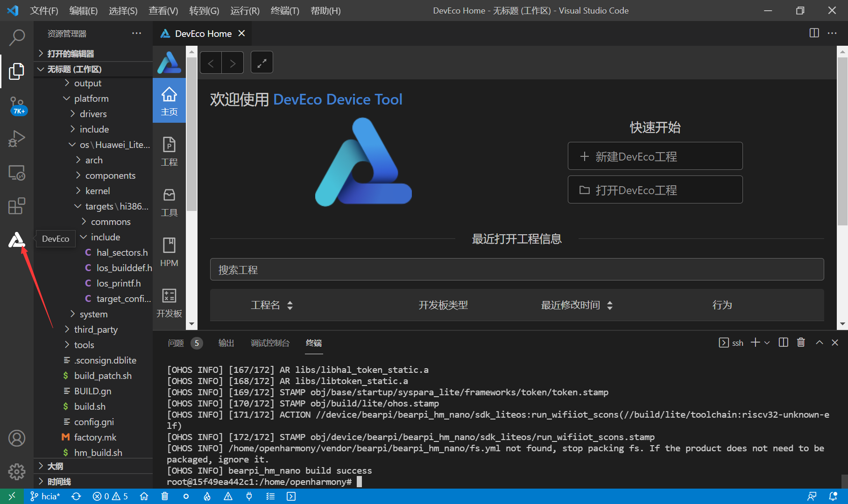Open the Remote Explorer icon
Viewport: 848px width, 504px height.
(17, 172)
